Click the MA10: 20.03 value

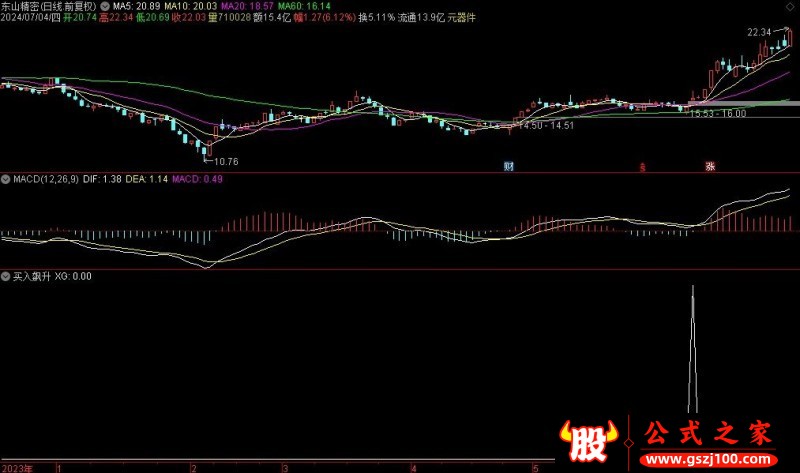190,6
